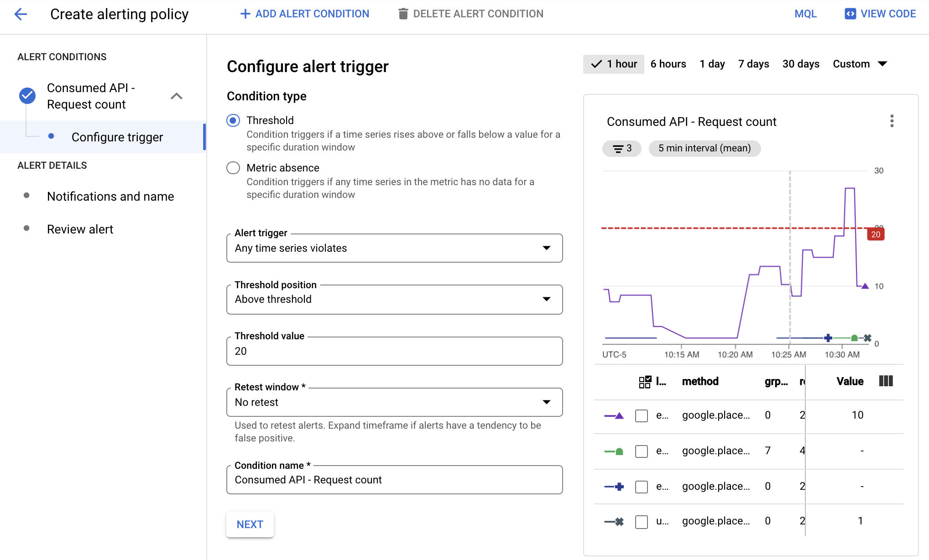The height and width of the screenshot is (560, 929).
Task: Click the VIEW CODE icon
Action: pos(850,14)
